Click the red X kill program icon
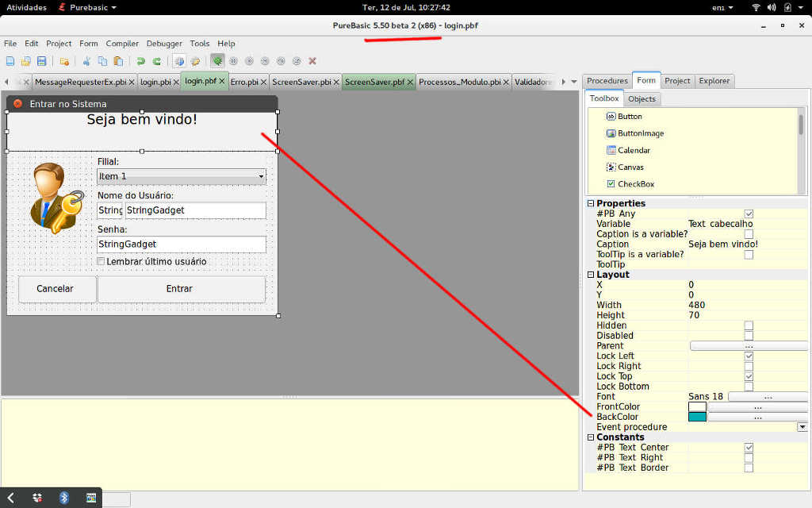This screenshot has width=812, height=508. [312, 61]
